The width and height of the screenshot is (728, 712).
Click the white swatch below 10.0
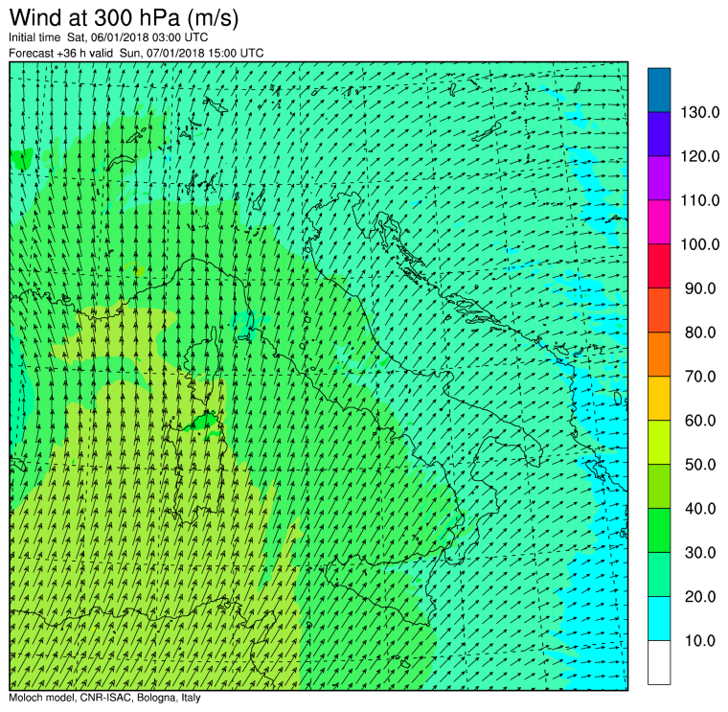coord(659,662)
